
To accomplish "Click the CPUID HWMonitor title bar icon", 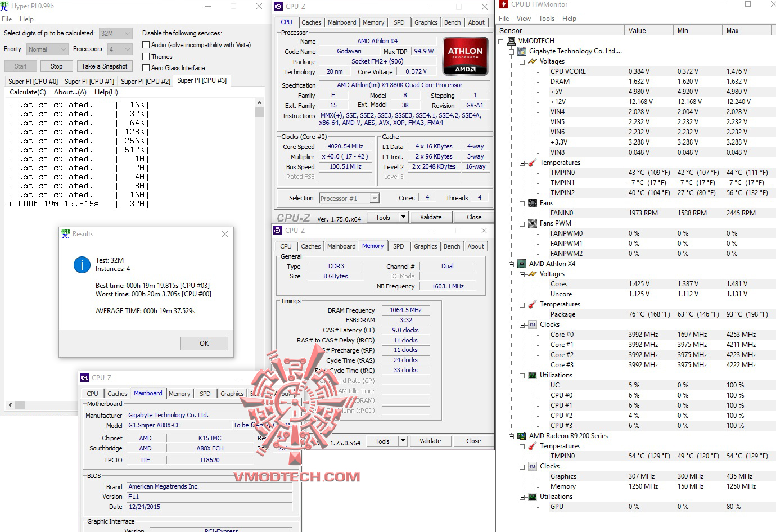I will [x=504, y=4].
